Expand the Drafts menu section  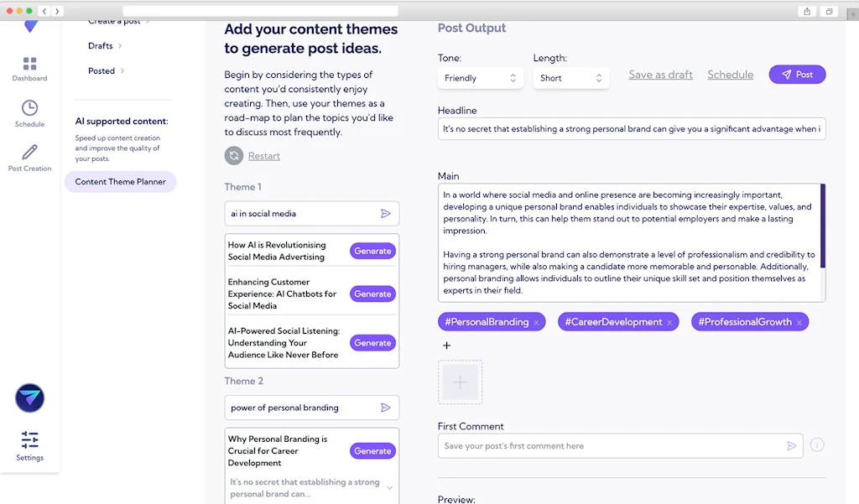tap(107, 46)
